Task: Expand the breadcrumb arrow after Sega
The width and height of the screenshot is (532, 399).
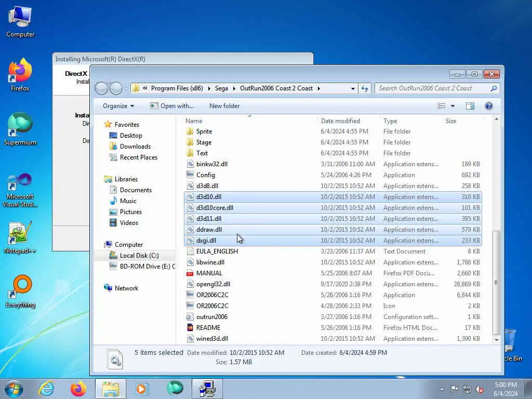Action: [234, 88]
